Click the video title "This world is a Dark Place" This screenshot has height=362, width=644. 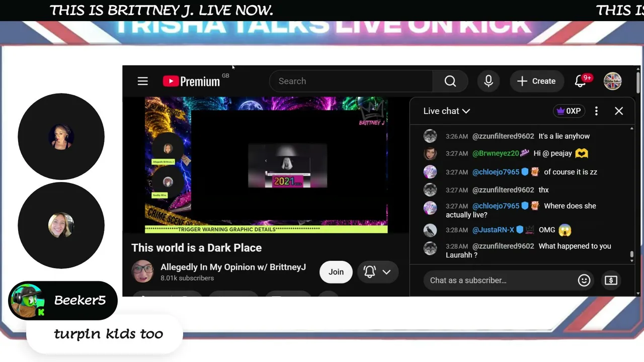[197, 248]
